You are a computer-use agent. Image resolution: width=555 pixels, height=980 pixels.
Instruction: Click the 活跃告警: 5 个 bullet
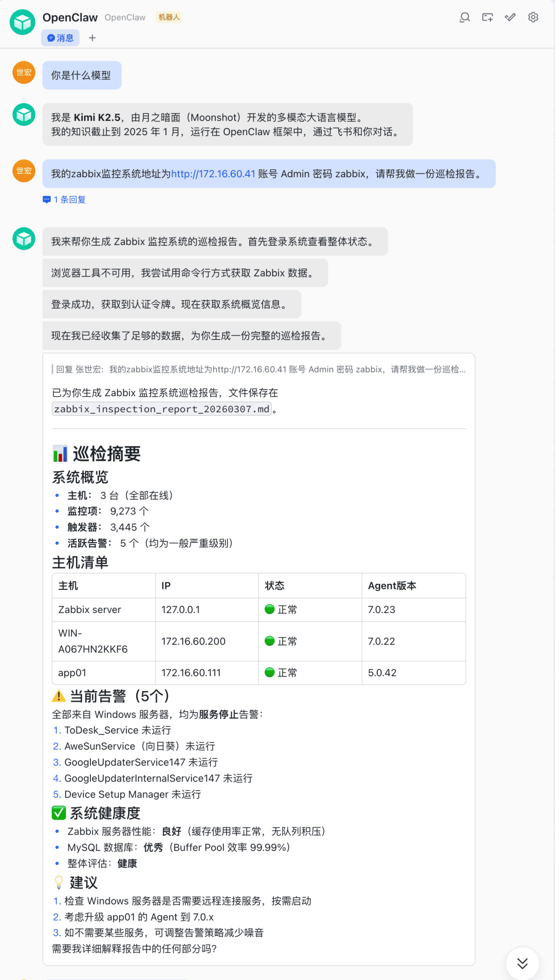click(145, 543)
